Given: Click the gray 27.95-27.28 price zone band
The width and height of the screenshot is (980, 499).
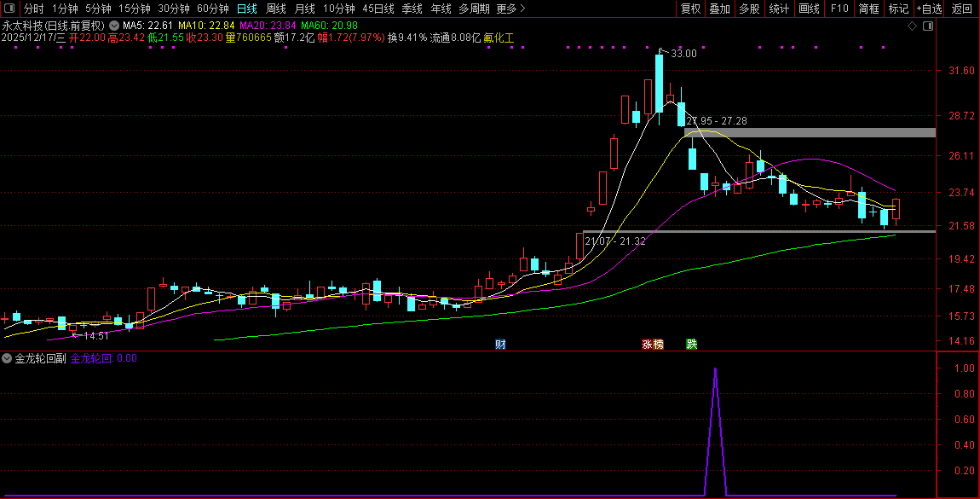Looking at the screenshot, I should [x=818, y=133].
